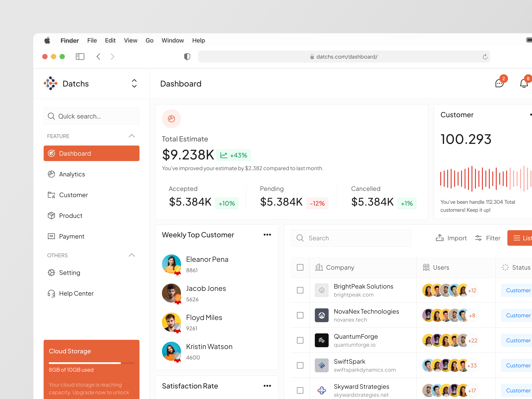The image size is (532, 399).
Task: Click the Import button
Action: (451, 238)
